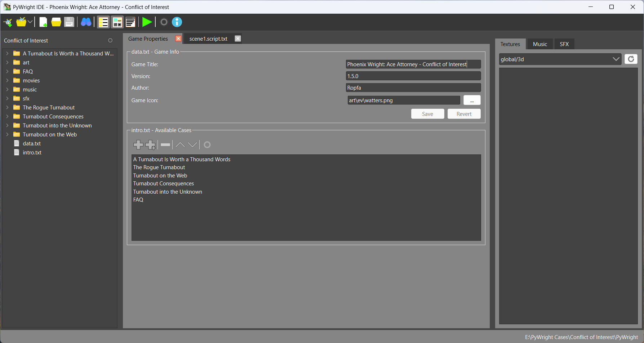This screenshot has width=644, height=343.
Task: Click the Revert button in Game Info
Action: click(x=464, y=114)
